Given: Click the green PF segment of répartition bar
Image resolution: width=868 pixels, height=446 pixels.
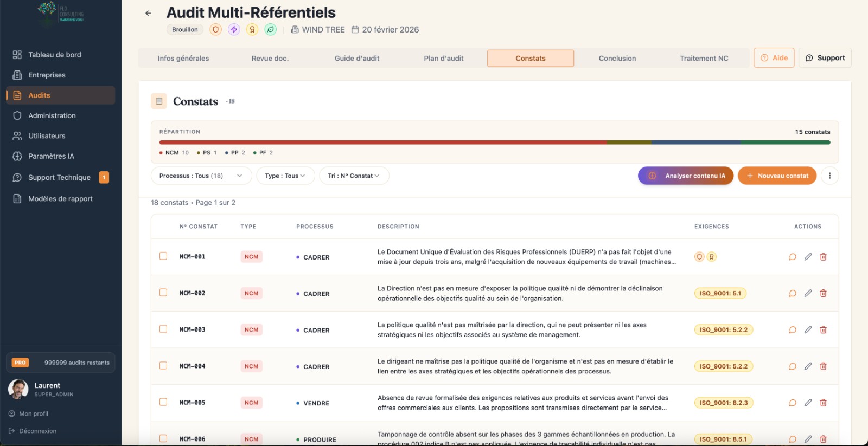Looking at the screenshot, I should click(786, 143).
